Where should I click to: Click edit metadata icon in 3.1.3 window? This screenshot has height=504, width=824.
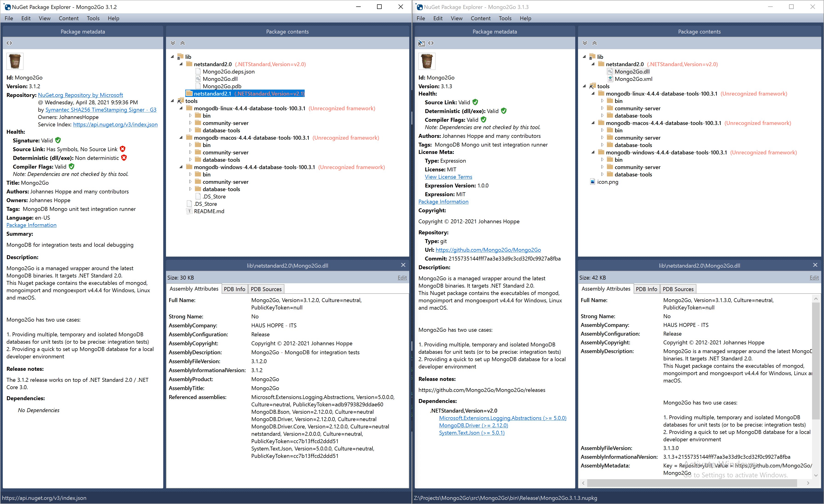point(422,43)
